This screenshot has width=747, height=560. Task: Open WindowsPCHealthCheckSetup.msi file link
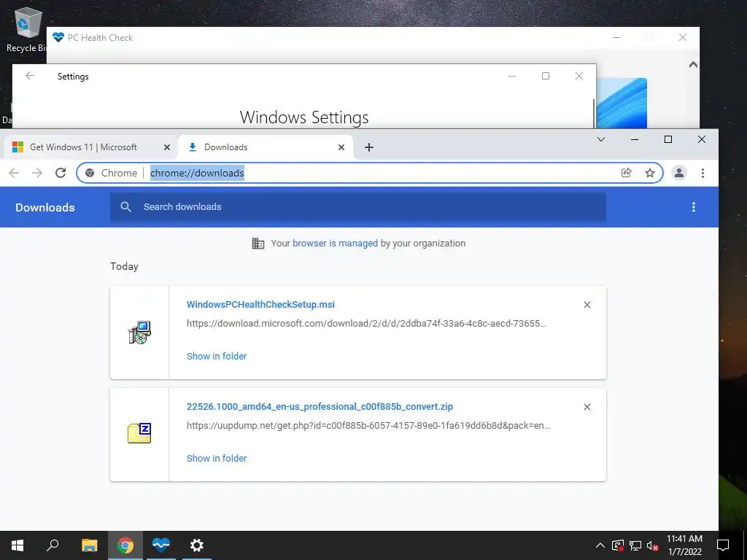click(260, 304)
